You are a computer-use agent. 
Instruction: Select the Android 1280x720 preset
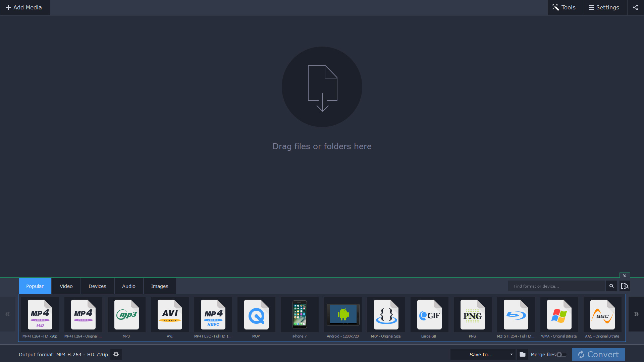(342, 315)
